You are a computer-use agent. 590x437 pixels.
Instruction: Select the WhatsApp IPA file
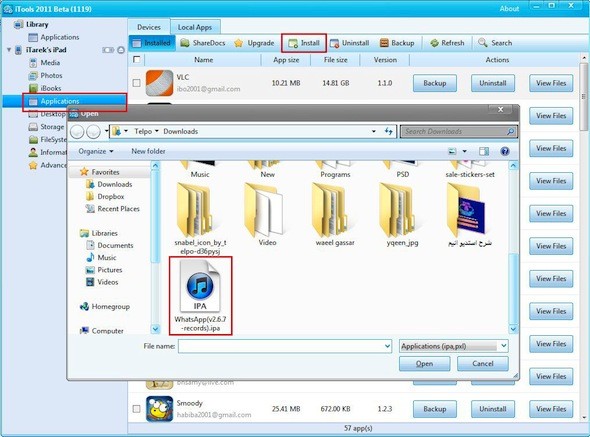[200, 295]
